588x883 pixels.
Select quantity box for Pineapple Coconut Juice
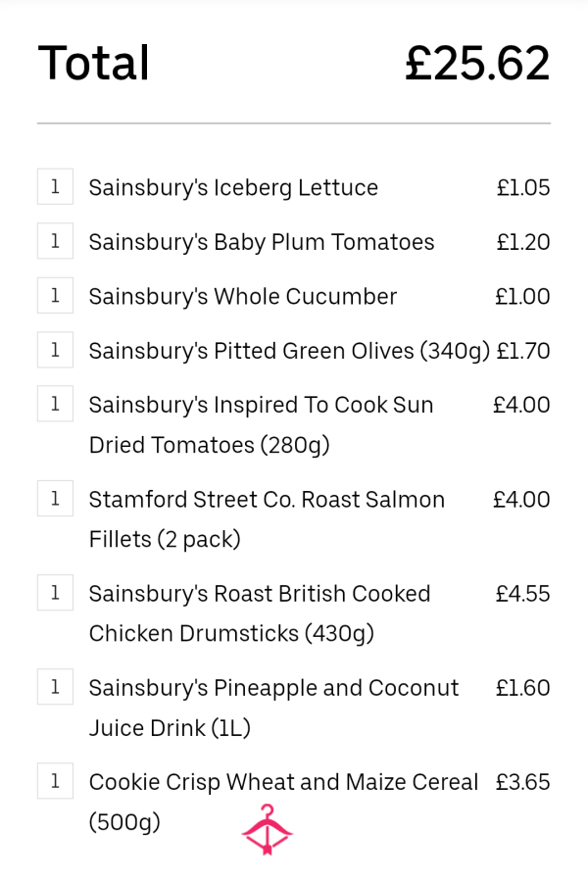(55, 687)
